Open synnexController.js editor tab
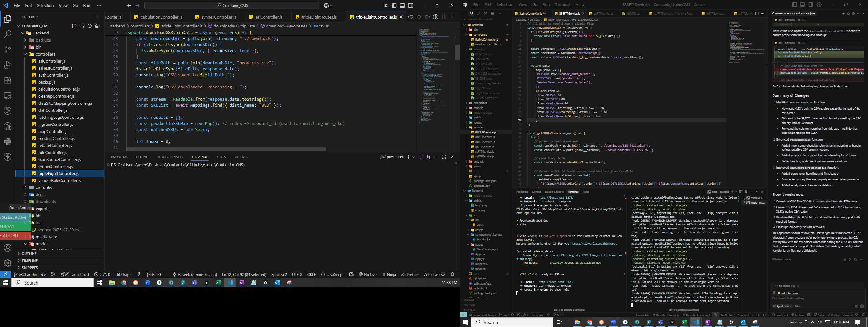The width and height of the screenshot is (868, 327). pyautogui.click(x=218, y=17)
